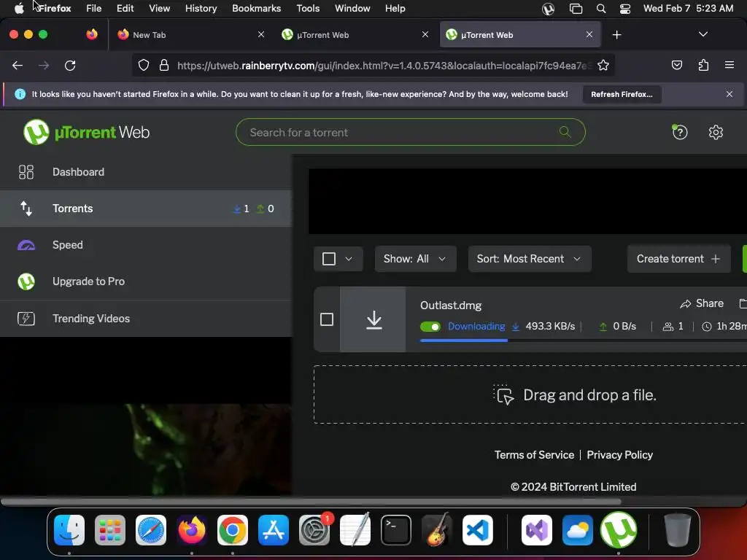Open the Bookmarks menu
Viewport: 747px width, 560px height.
point(256,8)
